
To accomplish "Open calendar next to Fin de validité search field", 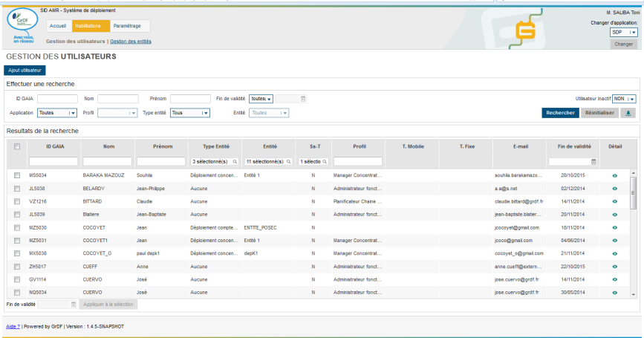I will click(x=303, y=99).
